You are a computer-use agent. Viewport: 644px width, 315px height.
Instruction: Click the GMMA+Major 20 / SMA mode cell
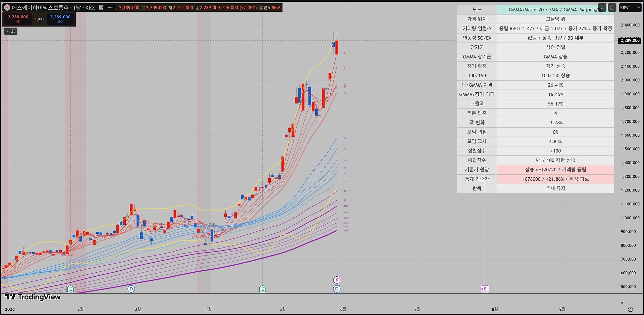click(555, 10)
